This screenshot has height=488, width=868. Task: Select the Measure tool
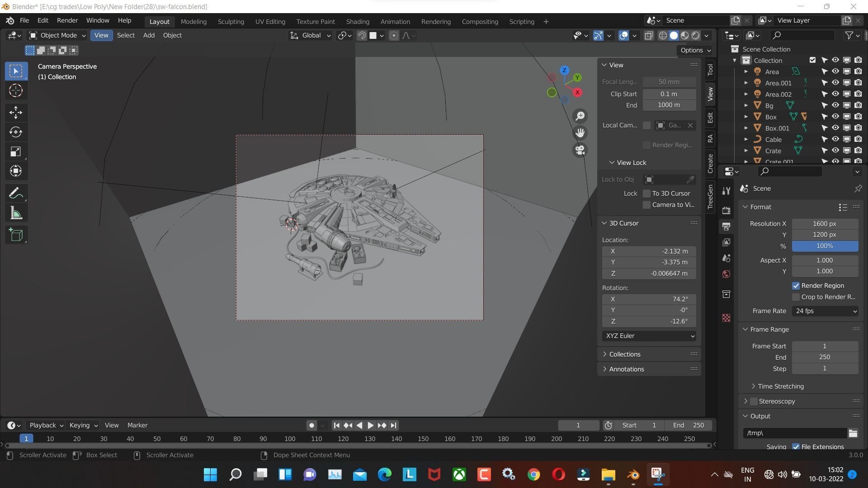pos(16,213)
